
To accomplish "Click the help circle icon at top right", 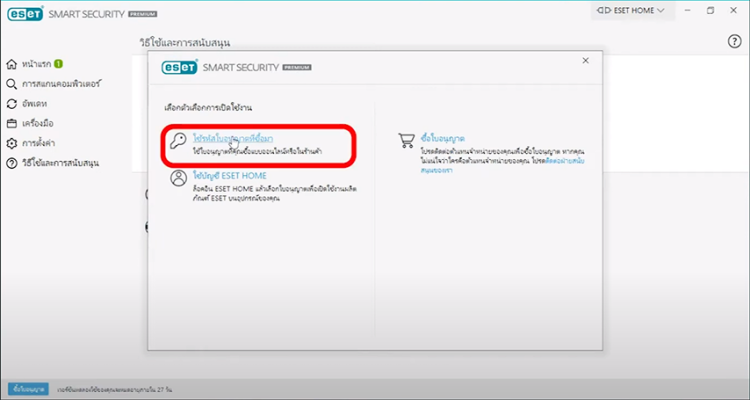I will pyautogui.click(x=734, y=42).
